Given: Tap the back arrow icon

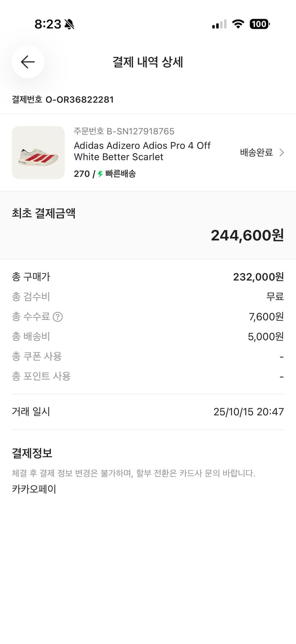Looking at the screenshot, I should [x=27, y=62].
